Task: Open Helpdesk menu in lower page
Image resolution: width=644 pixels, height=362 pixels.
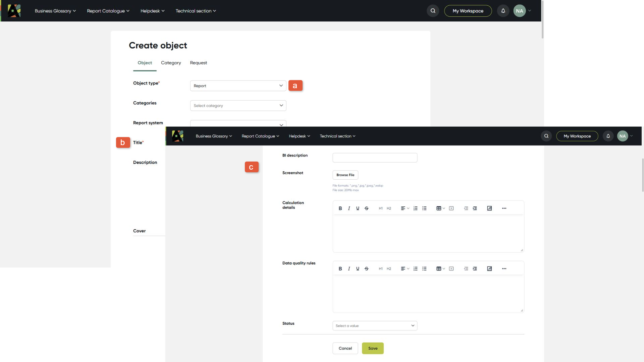Action: [299, 136]
